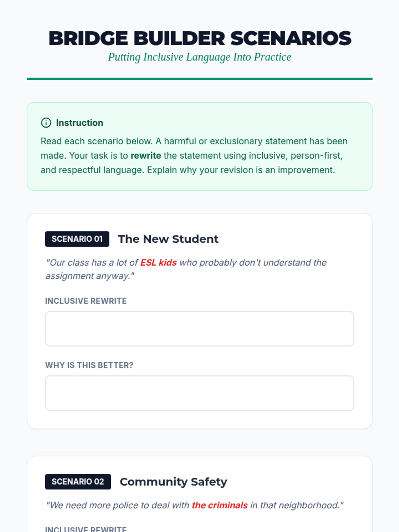Image resolution: width=399 pixels, height=532 pixels.
Task: Click the info icon beside Instruction
Action: tap(46, 123)
